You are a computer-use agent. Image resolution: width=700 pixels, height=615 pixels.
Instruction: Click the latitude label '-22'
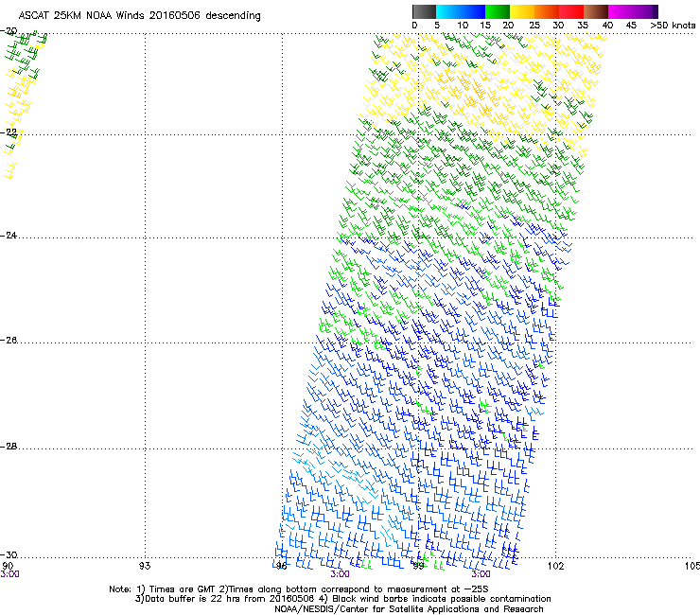click(9, 132)
